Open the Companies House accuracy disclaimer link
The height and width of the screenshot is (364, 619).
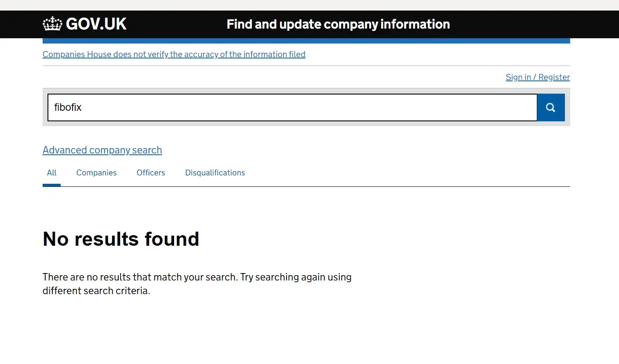point(174,55)
